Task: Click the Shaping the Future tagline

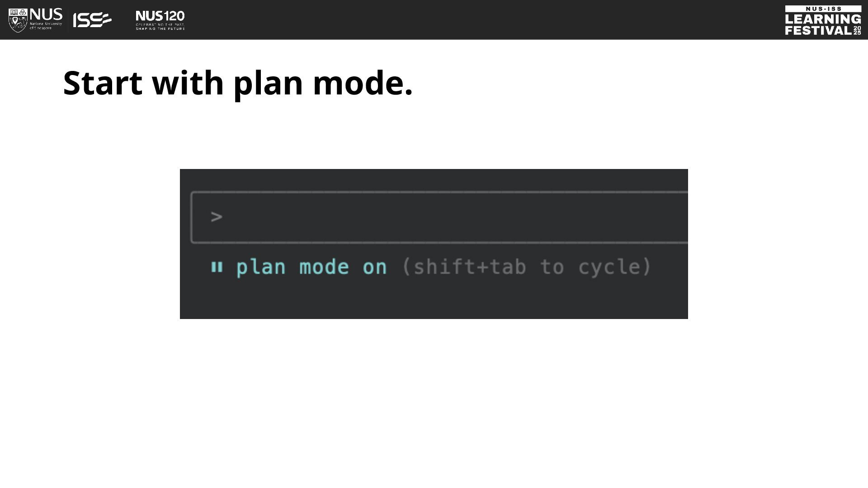Action: [x=160, y=28]
